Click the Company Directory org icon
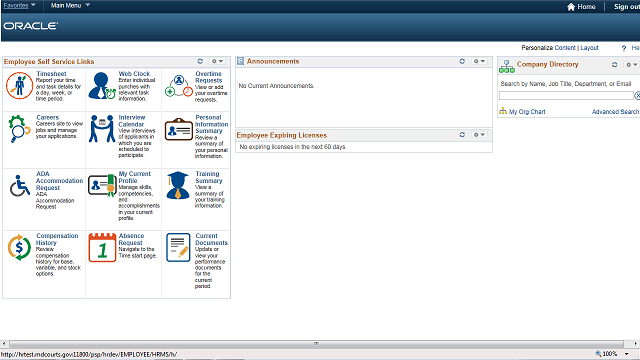 [x=507, y=67]
